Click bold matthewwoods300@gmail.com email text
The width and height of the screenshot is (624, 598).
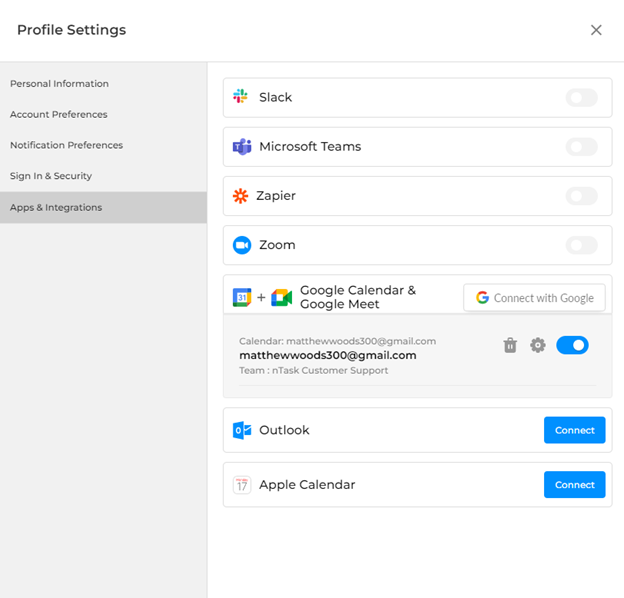coord(328,355)
